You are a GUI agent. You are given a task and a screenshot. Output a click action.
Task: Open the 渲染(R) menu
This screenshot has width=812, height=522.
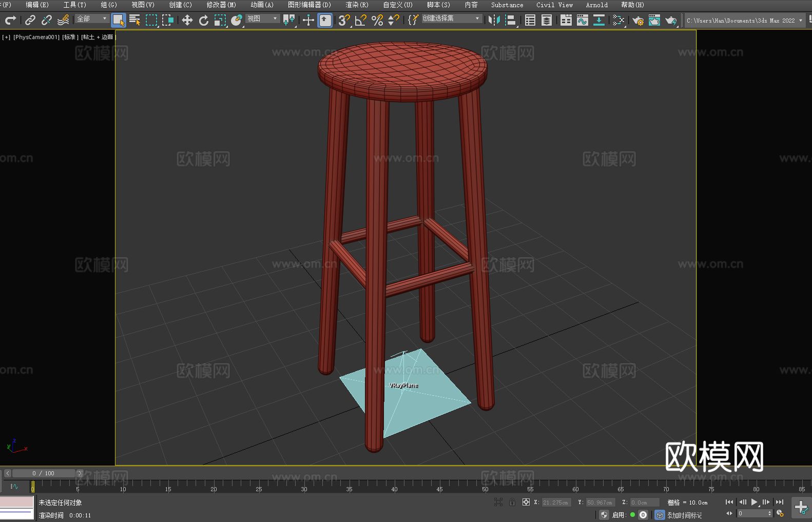point(357,5)
